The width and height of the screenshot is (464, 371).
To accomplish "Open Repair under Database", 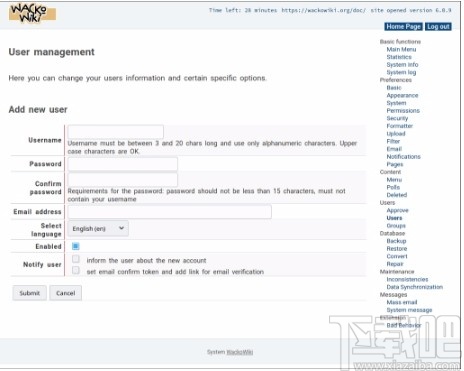I will 395,264.
